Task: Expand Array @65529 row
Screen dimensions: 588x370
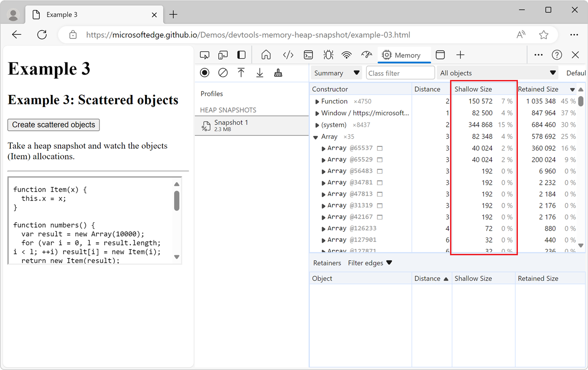Action: [x=323, y=160]
